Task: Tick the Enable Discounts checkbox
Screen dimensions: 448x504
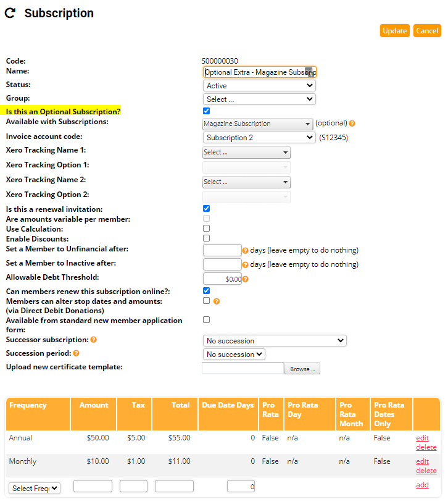Action: click(207, 238)
